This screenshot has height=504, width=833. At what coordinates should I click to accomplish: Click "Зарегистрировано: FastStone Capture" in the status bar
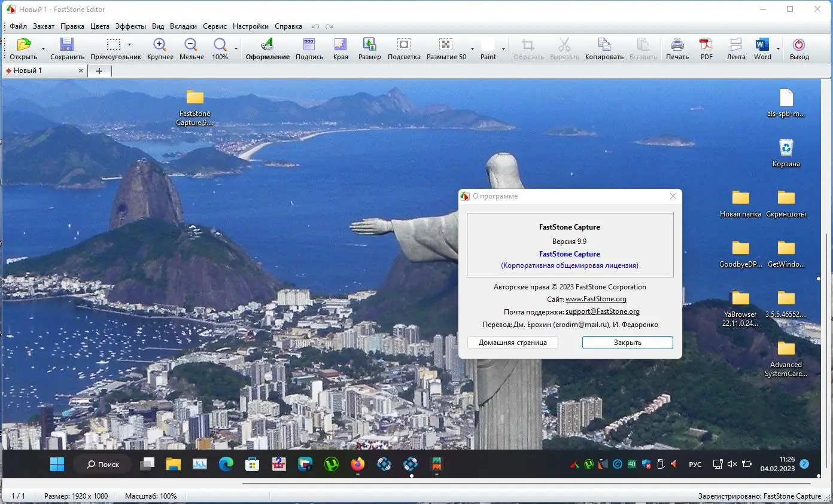coord(759,496)
